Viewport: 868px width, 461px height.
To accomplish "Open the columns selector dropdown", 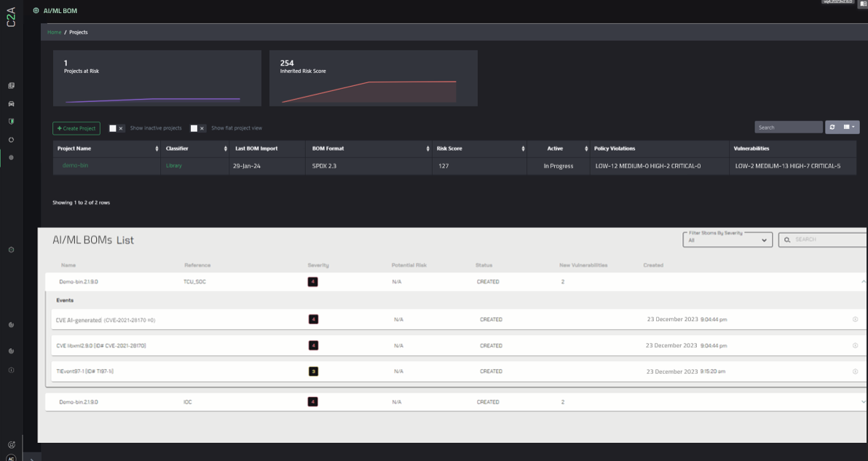I will click(850, 127).
